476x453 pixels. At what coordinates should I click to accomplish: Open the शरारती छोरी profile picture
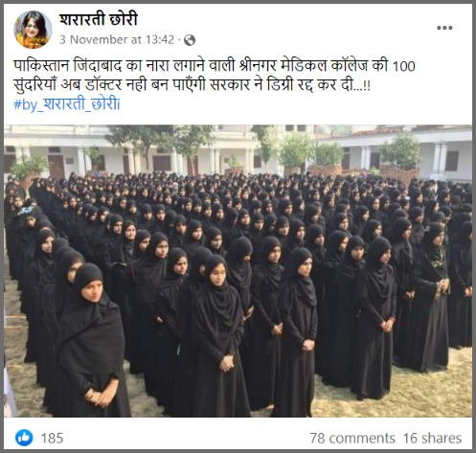[33, 30]
